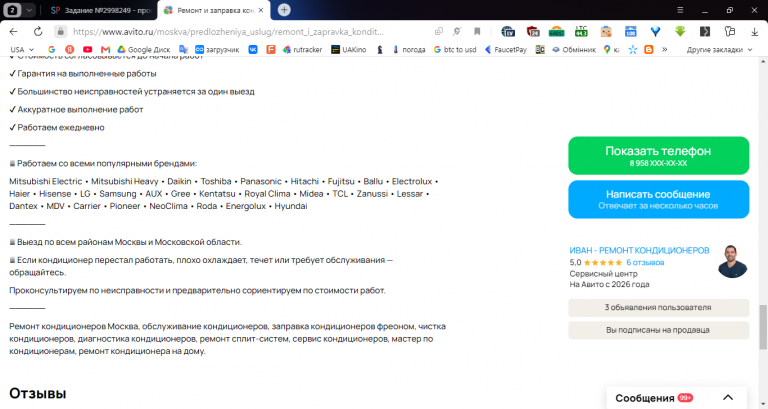This screenshot has width=768, height=409.
Task: Go back using the browser back arrow
Action: [13, 31]
